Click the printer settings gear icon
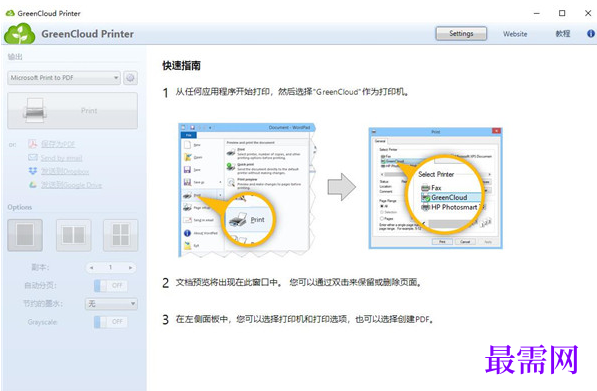Viewport: 597px width, 391px height. 130,78
